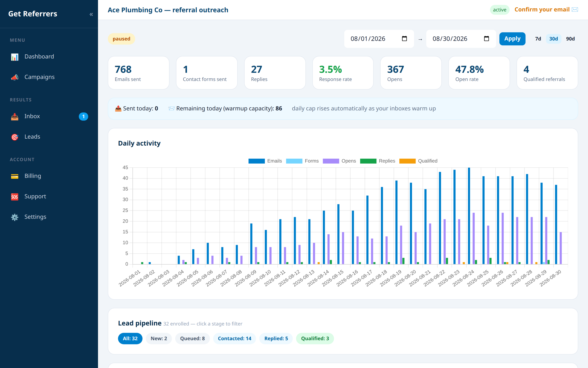This screenshot has width=588, height=368.
Task: Click the Leads target icon
Action: [14, 137]
